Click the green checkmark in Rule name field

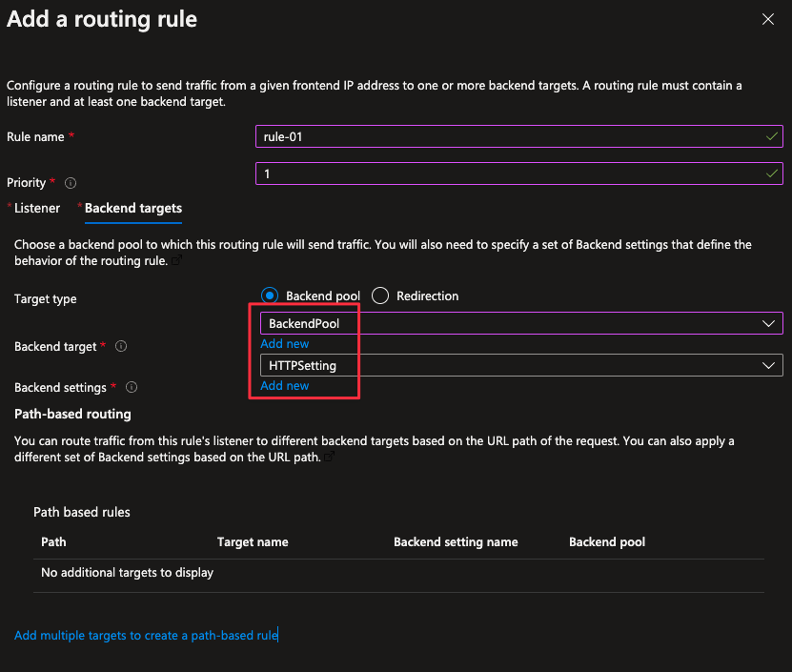[x=771, y=137]
